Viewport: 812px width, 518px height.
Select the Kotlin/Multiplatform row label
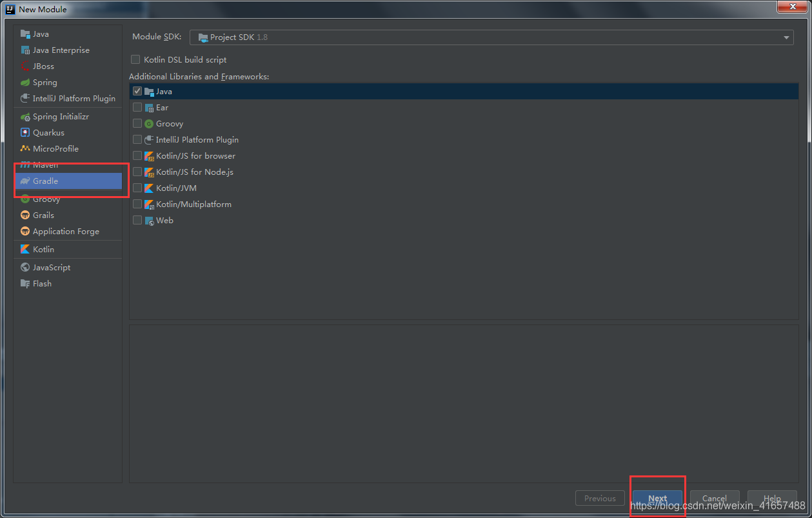(x=193, y=204)
